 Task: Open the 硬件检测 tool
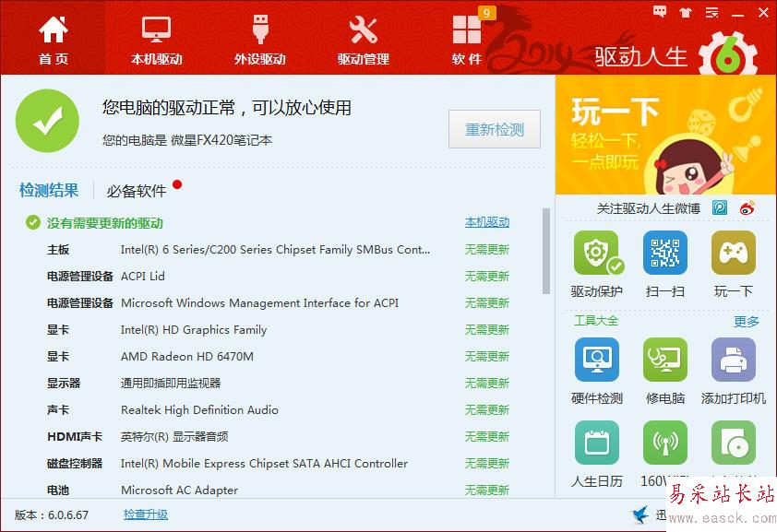(x=597, y=360)
